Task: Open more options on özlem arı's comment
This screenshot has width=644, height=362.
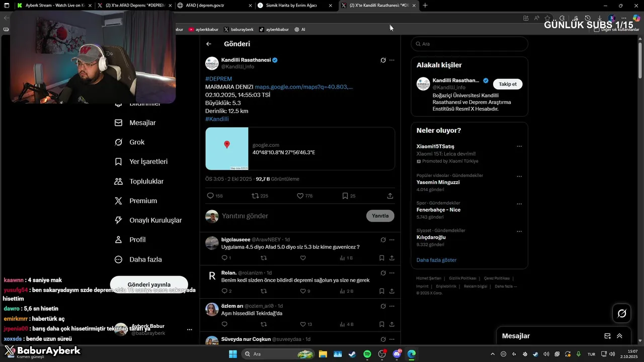Action: pos(392,306)
